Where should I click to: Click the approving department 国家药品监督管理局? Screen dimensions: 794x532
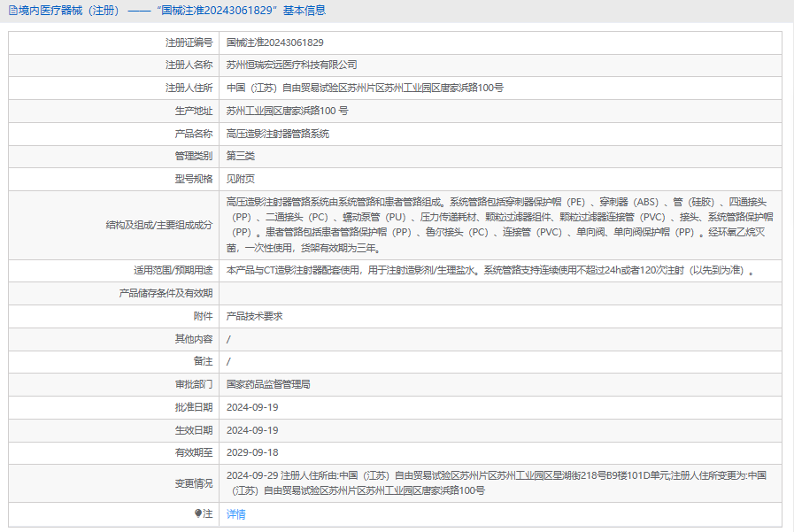pos(268,384)
